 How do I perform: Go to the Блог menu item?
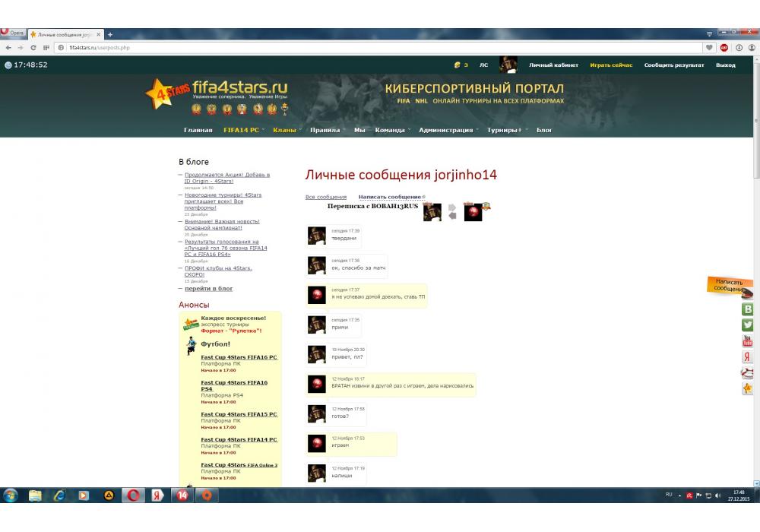544,130
